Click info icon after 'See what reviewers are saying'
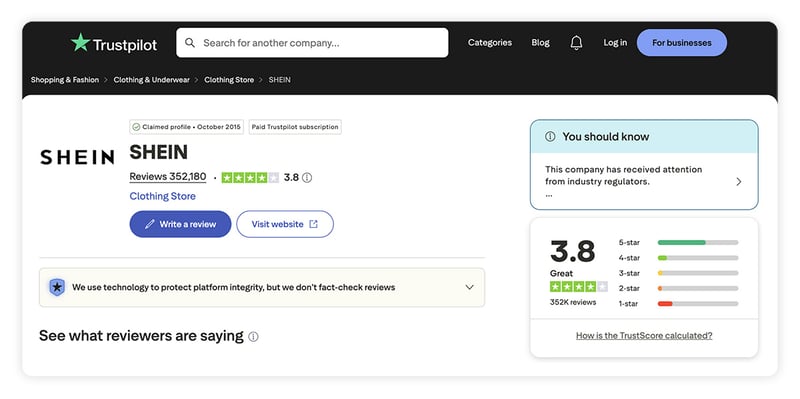800x399 pixels. coord(253,337)
